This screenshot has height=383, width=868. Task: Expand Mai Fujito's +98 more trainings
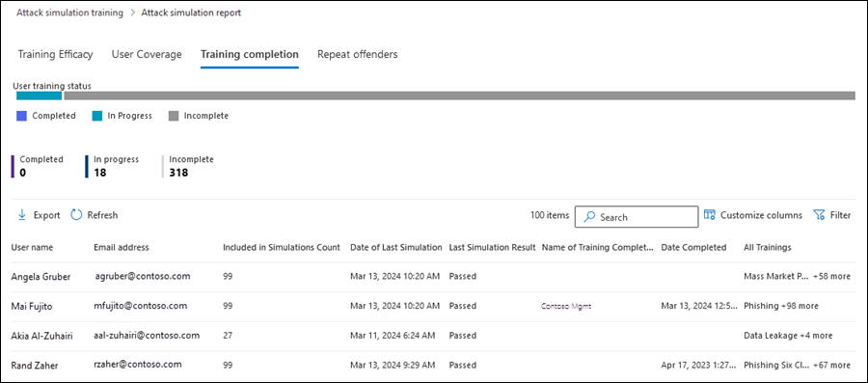click(800, 306)
